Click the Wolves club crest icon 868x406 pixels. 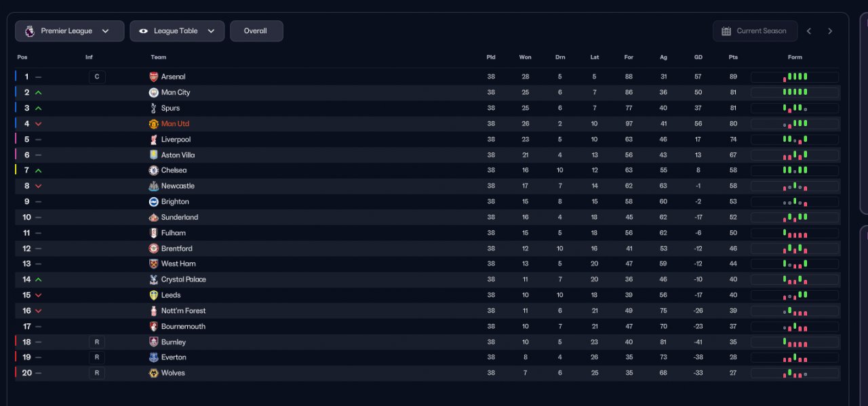(x=153, y=373)
